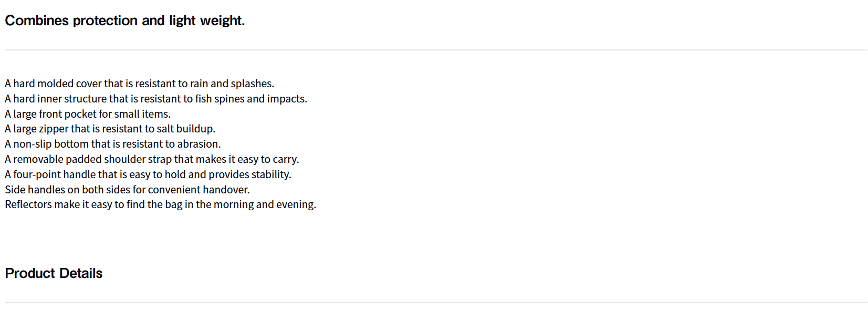Viewport: 868px width, 320px height.
Task: Click the "Combines protection and light weight" heading
Action: click(124, 20)
